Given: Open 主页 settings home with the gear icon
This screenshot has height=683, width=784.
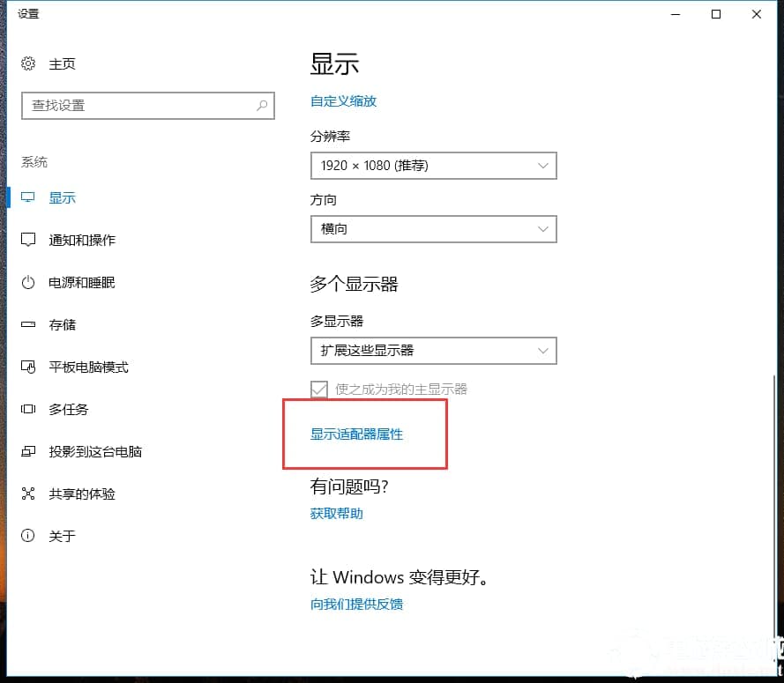Looking at the screenshot, I should pyautogui.click(x=29, y=63).
